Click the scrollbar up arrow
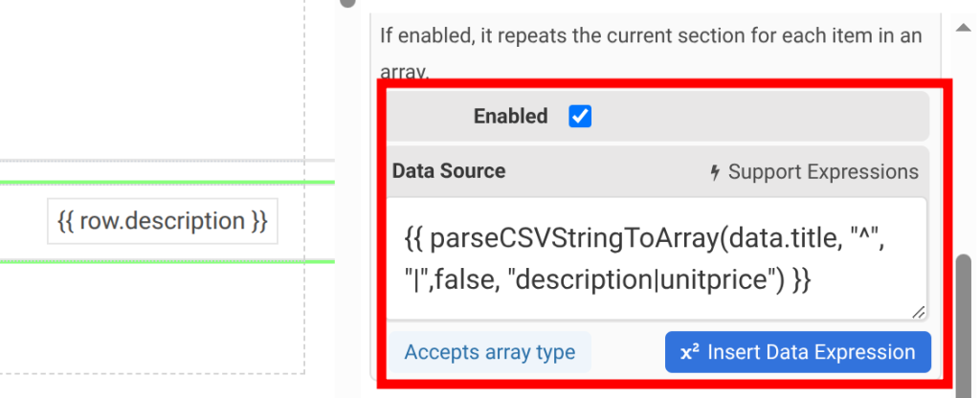The image size is (980, 398). 963,27
